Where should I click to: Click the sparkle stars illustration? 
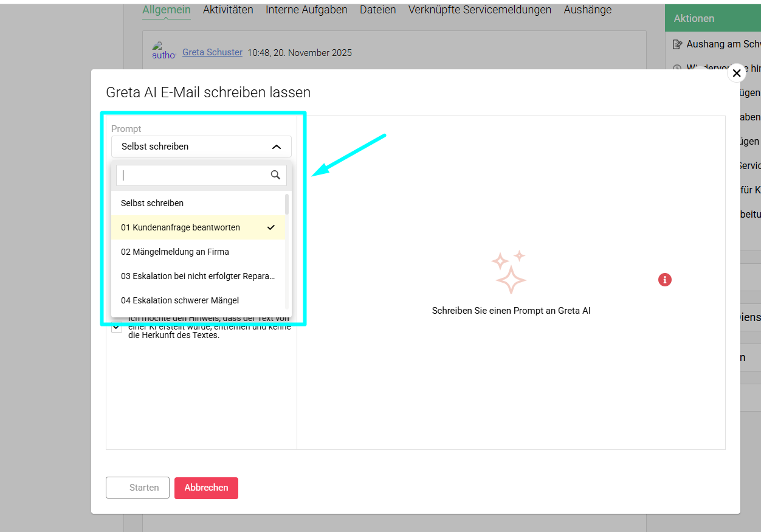509,272
